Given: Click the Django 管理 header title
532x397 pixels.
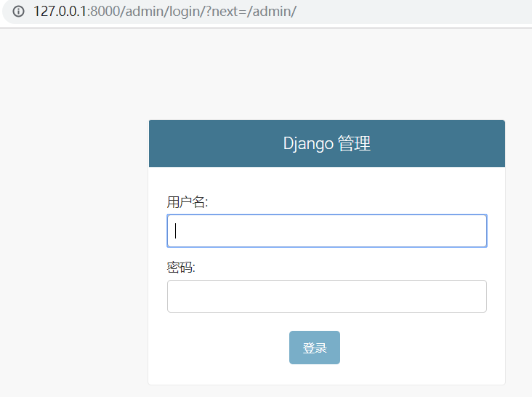Looking at the screenshot, I should pos(327,143).
